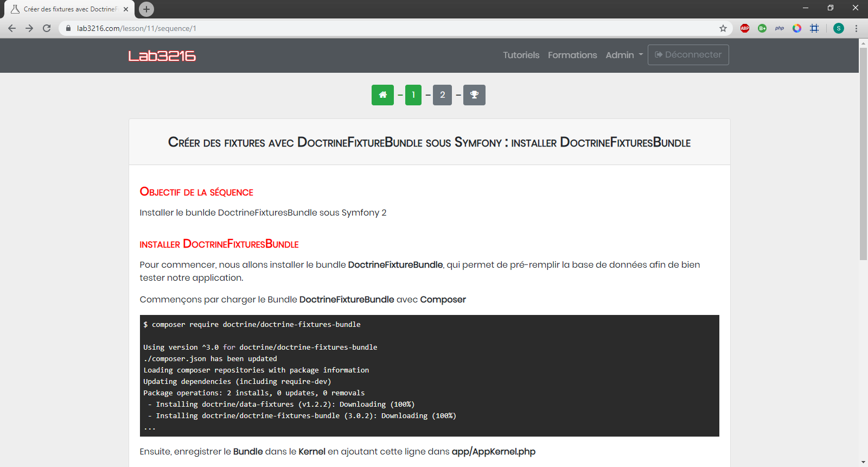The width and height of the screenshot is (868, 467).
Task: Open the Formations menu item
Action: point(572,55)
